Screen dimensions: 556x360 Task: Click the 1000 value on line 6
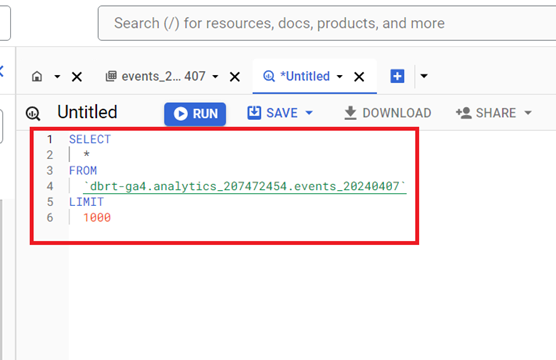pos(97,217)
